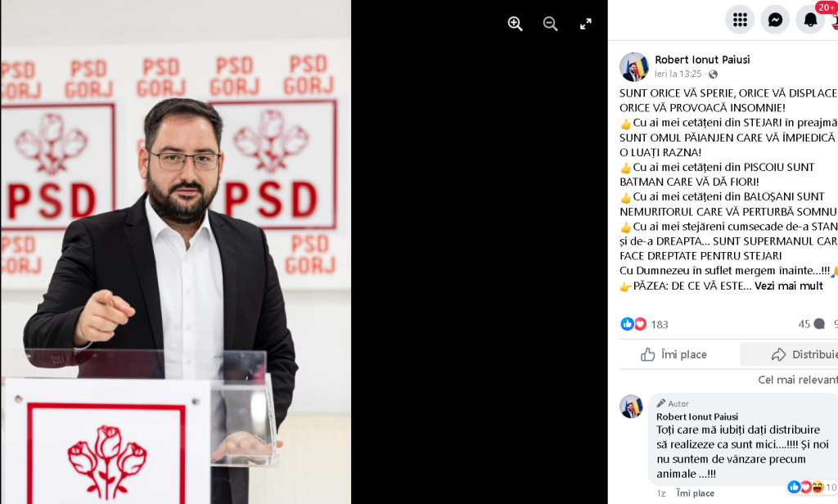Click the post's public globe icon
Image resolution: width=838 pixels, height=504 pixels.
pyautogui.click(x=713, y=74)
